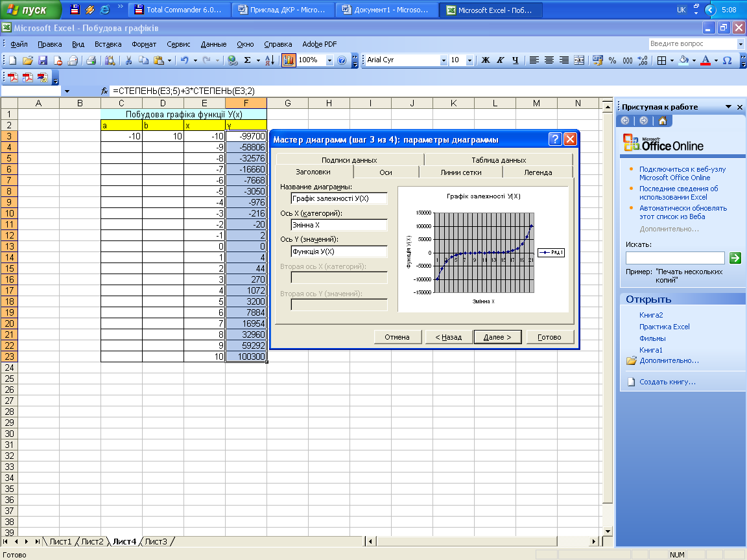Click the < Назад button
The width and height of the screenshot is (747, 560).
tap(448, 337)
